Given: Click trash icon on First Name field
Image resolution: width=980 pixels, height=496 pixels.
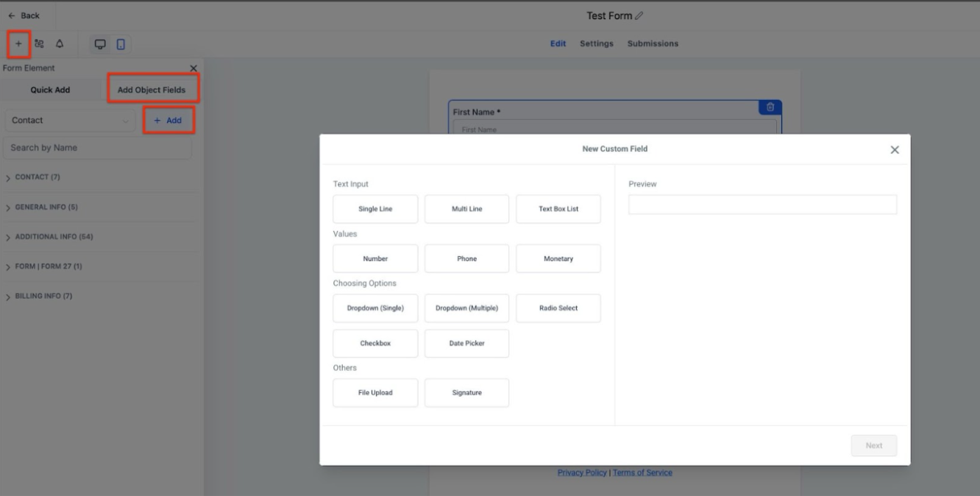Looking at the screenshot, I should click(770, 107).
